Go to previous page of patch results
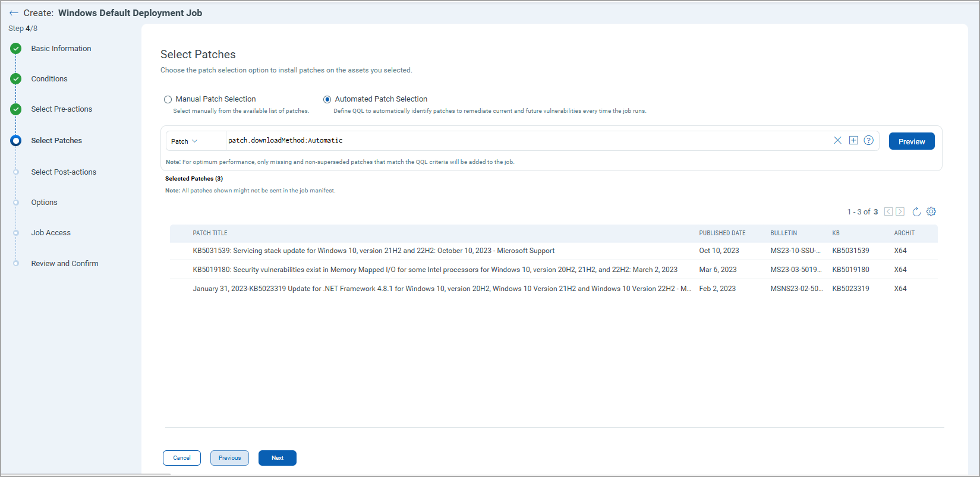 click(888, 211)
